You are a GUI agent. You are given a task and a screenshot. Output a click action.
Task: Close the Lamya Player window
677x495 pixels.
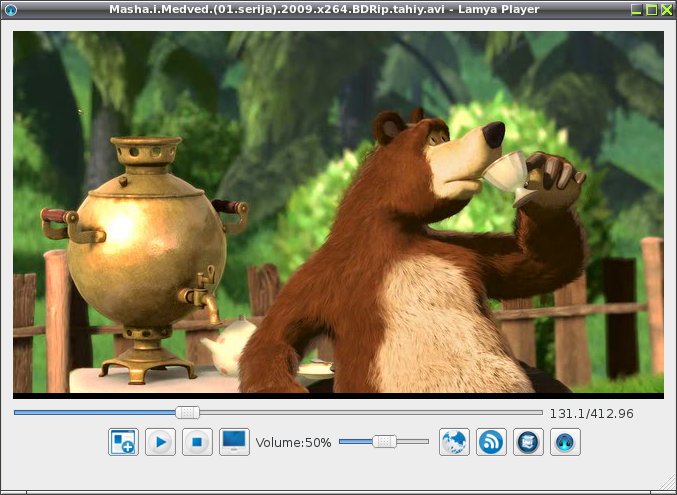coord(667,10)
